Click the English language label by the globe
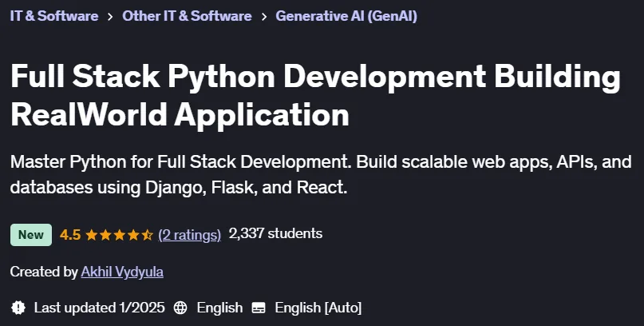The width and height of the screenshot is (644, 326). 219,308
